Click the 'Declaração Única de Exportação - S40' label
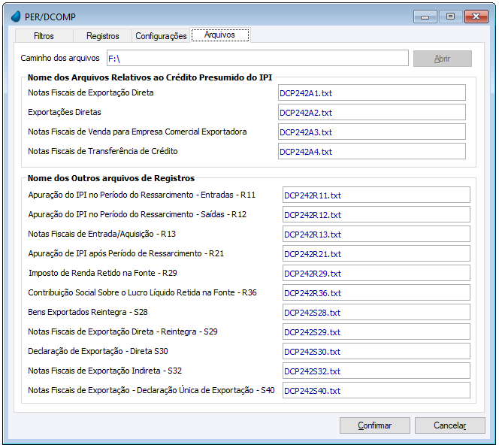Viewport: 499px width, 448px height. click(151, 390)
